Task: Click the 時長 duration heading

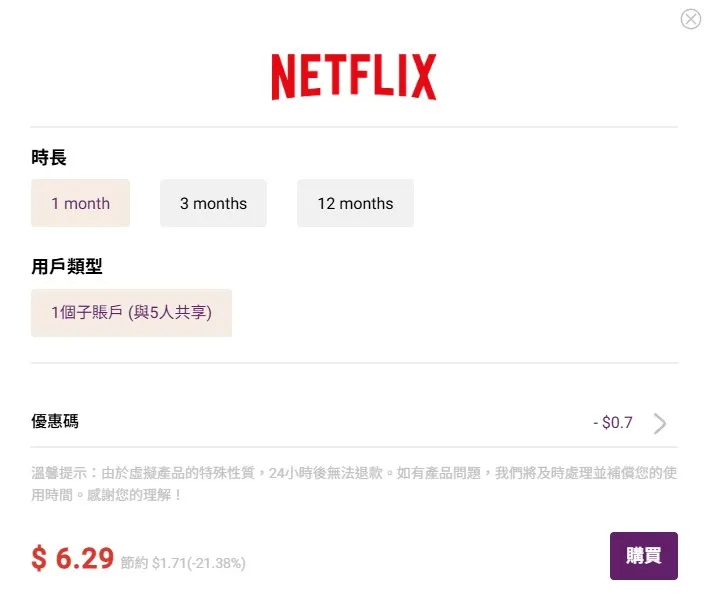Action: coord(49,157)
